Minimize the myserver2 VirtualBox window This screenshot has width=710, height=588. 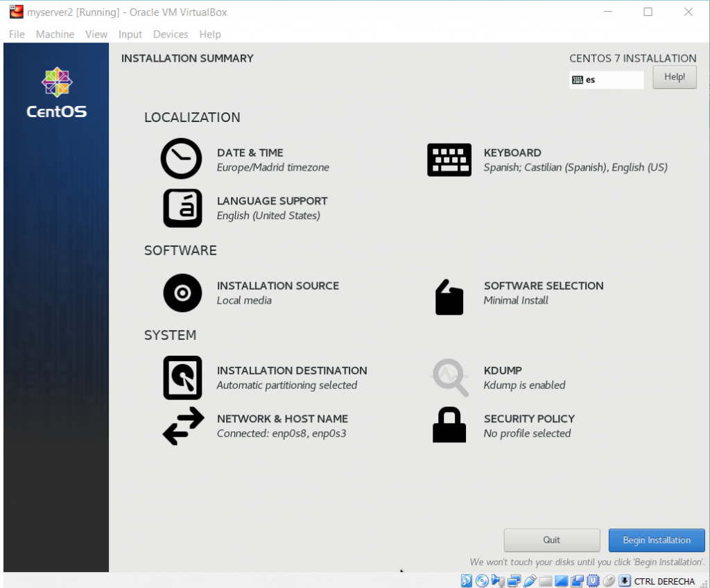pyautogui.click(x=608, y=12)
